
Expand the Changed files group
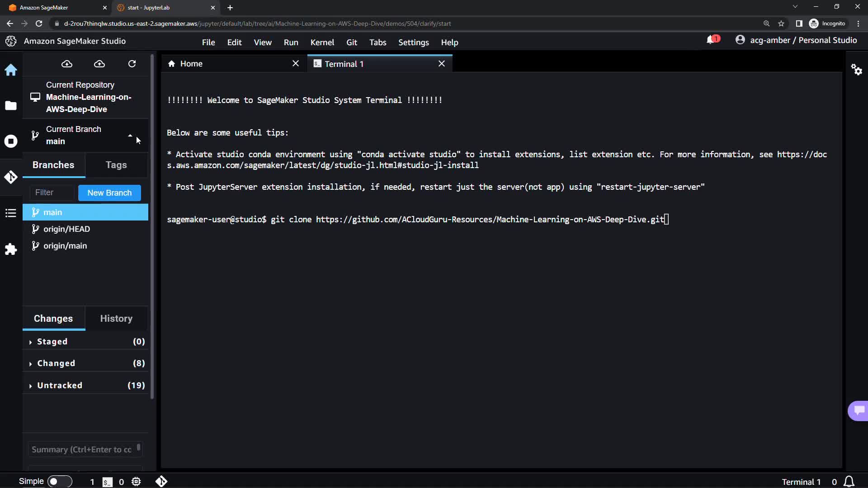point(56,363)
